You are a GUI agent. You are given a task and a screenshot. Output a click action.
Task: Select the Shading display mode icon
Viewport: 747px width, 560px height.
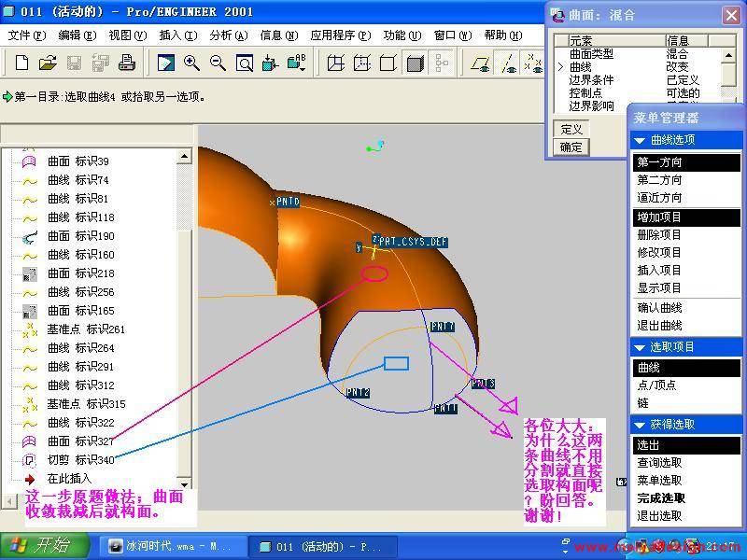click(416, 63)
